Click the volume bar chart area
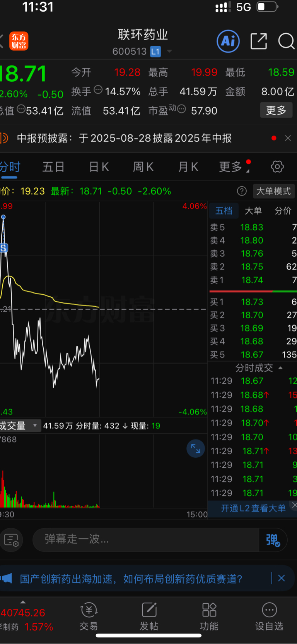 pyautogui.click(x=104, y=471)
